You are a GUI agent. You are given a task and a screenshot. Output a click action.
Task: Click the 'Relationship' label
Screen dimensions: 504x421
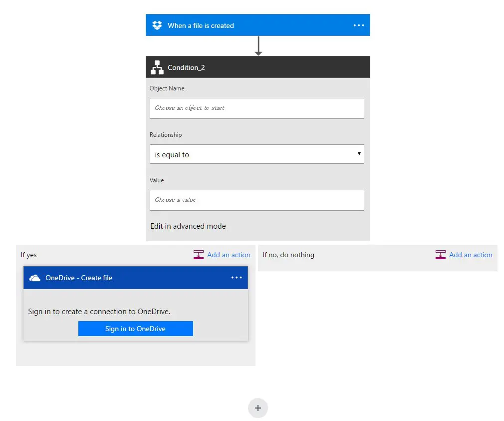[166, 135]
